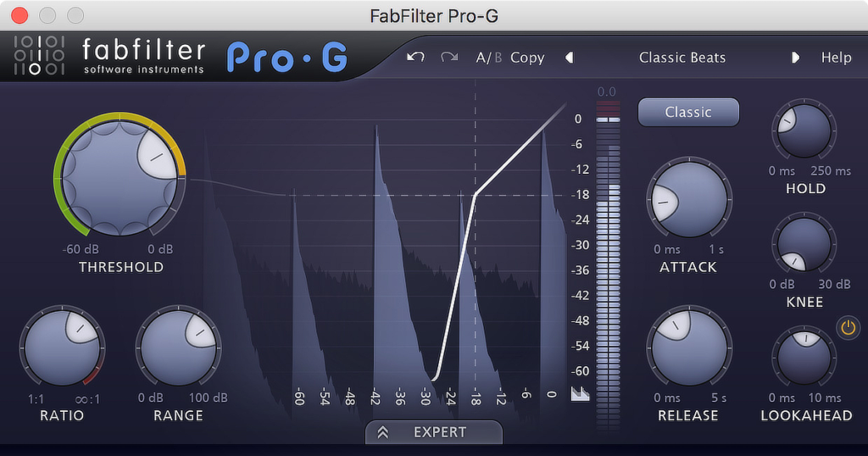
Task: Open the Help menu
Action: 836,58
